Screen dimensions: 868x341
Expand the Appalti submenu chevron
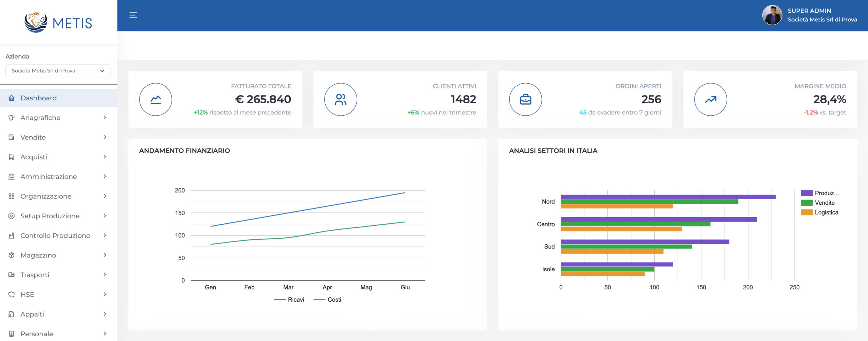(105, 314)
